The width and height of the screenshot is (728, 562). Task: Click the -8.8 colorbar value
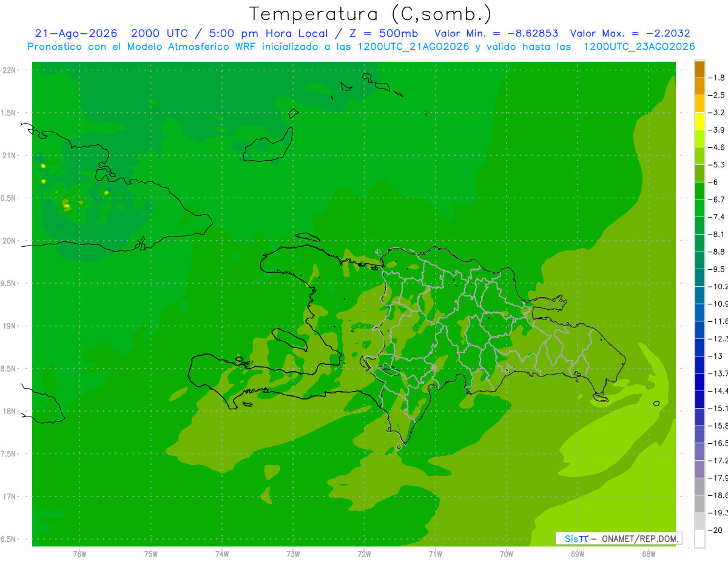pos(716,252)
